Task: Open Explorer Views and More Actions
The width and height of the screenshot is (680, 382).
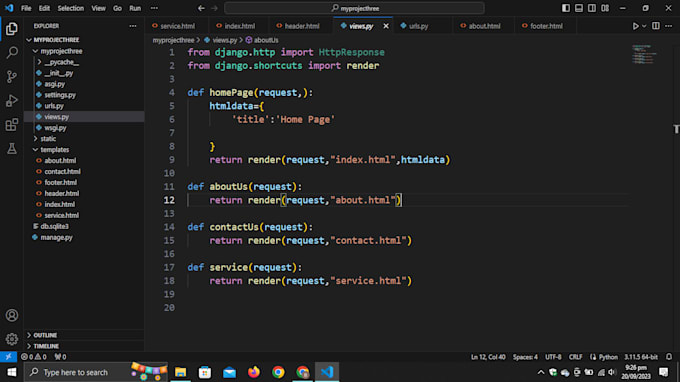Action: point(133,26)
